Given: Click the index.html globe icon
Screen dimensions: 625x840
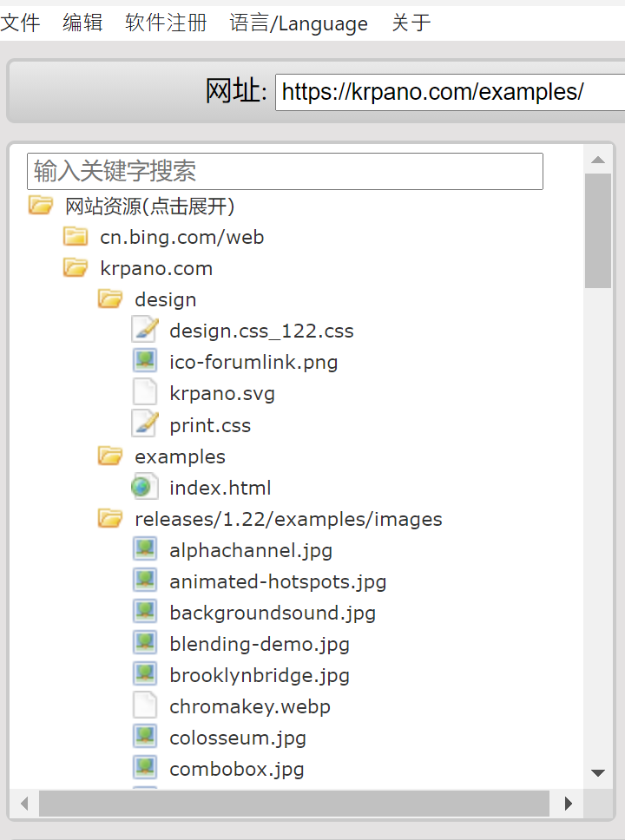Looking at the screenshot, I should pyautogui.click(x=145, y=488).
